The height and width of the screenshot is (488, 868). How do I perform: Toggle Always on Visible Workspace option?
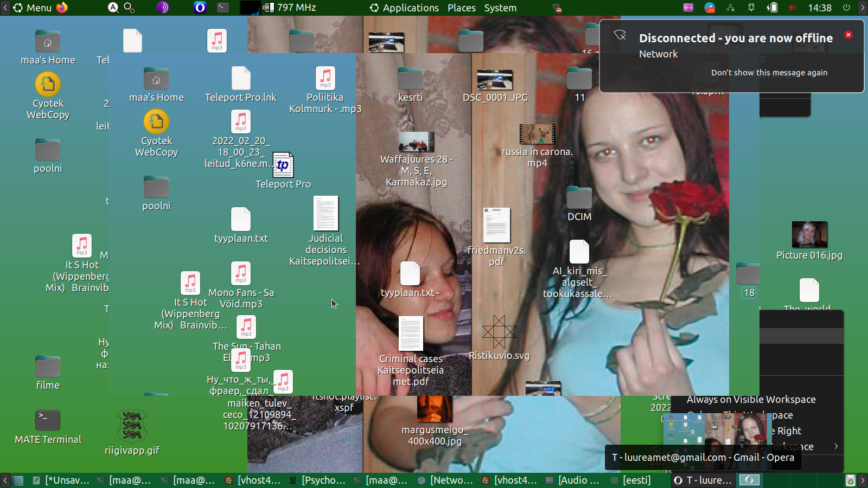tap(751, 400)
